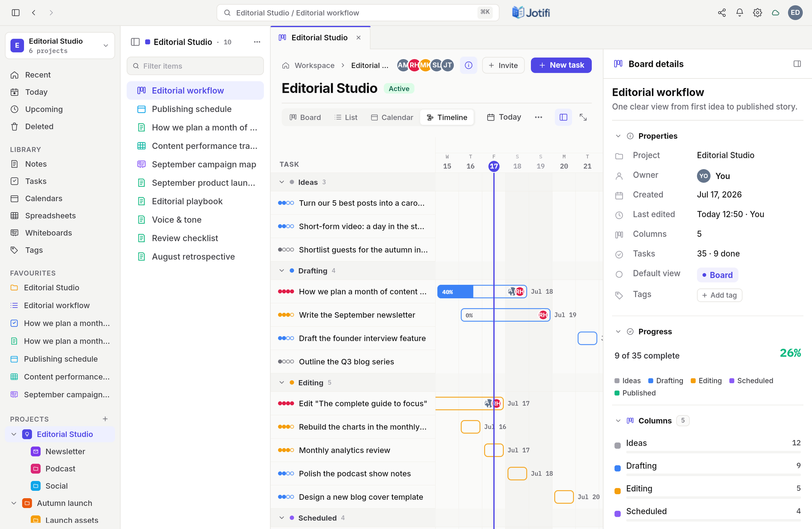Click the Jotifi logo
Screen dimensions: 812x529
[x=531, y=13]
